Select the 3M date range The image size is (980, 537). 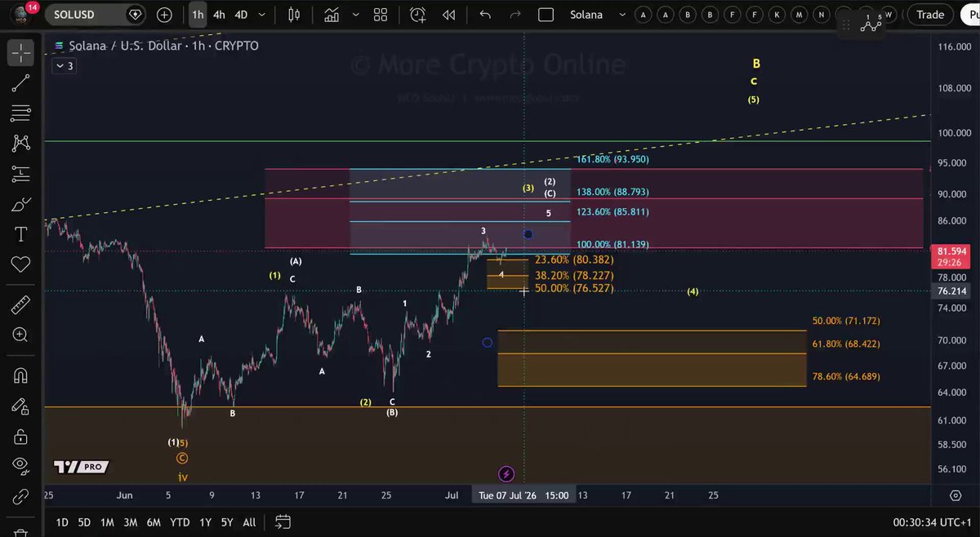[130, 522]
